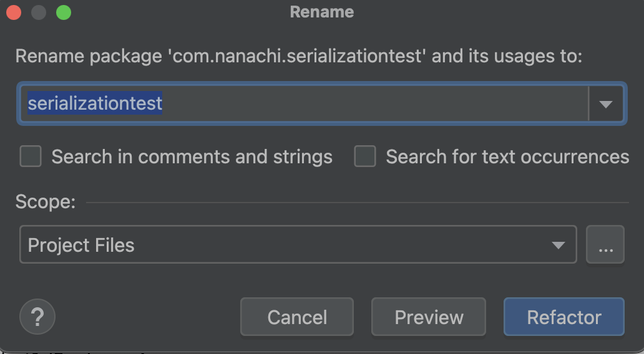Preview the rename refactoring changes
Screen dimensions: 644x354
[429, 317]
